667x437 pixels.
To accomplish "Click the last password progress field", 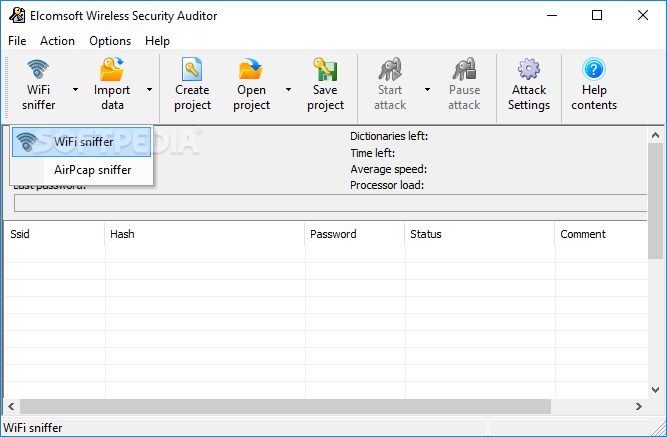I will pos(331,203).
